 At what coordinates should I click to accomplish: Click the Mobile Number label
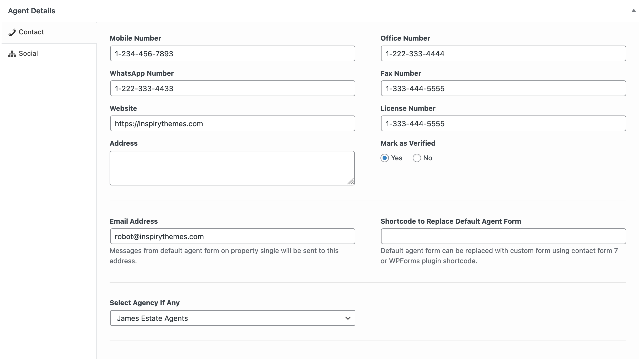pos(135,38)
